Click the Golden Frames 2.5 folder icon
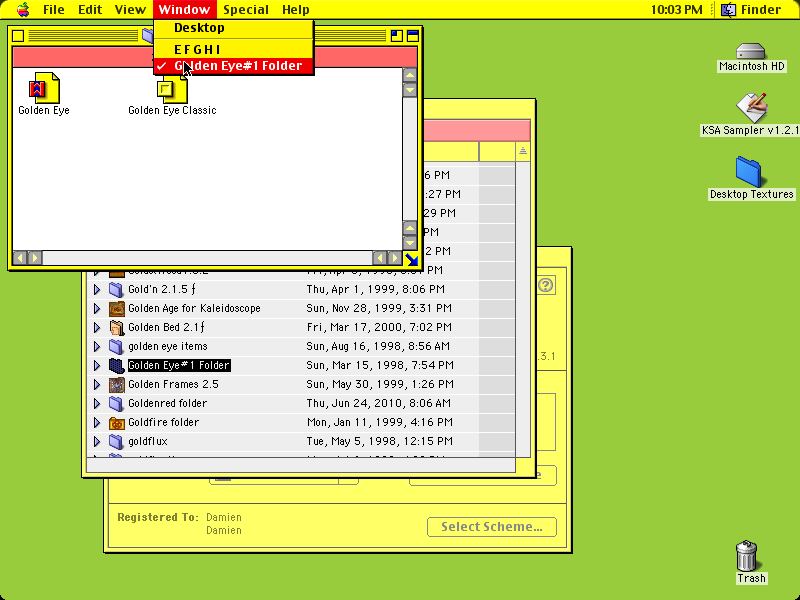Screen dimensions: 800x600 tap(116, 384)
